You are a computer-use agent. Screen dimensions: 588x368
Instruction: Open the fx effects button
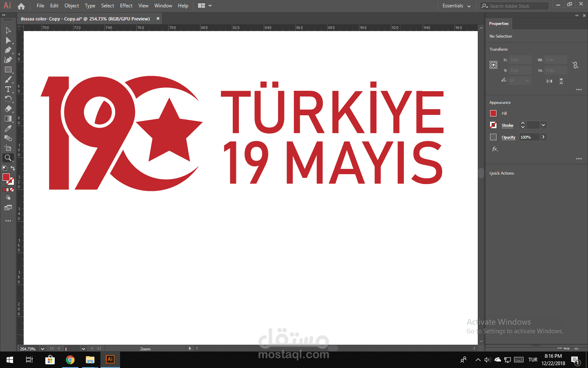pyautogui.click(x=495, y=149)
